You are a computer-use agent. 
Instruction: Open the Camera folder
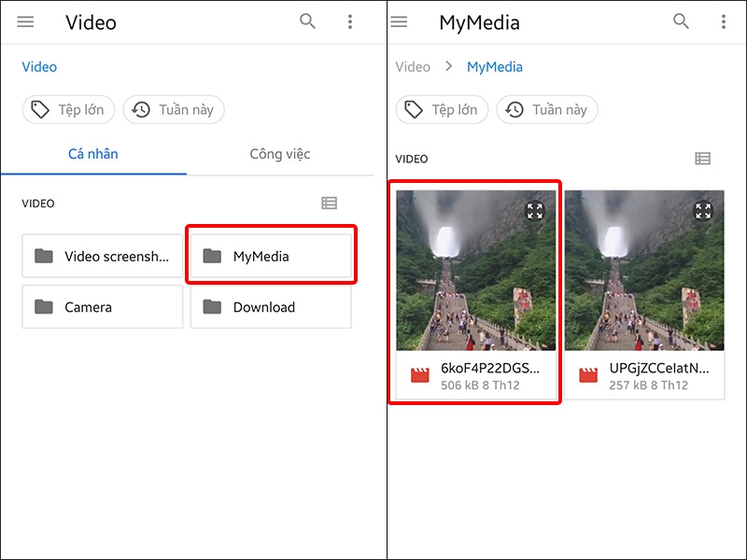coord(103,307)
